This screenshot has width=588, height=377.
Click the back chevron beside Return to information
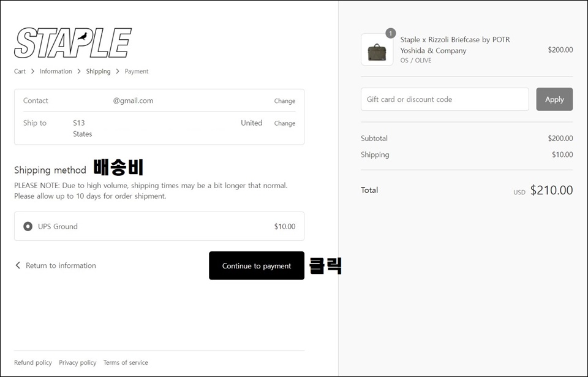click(18, 265)
